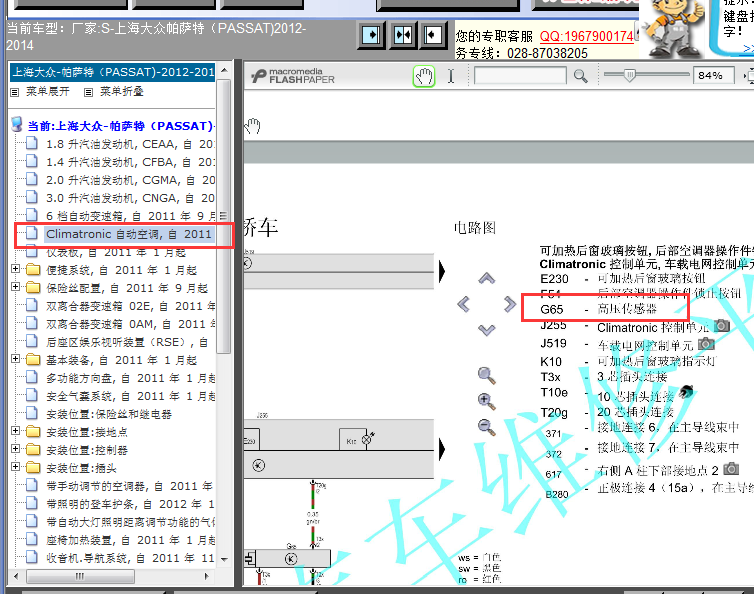Open 多功能方向盘 document
754x594 pixels.
pos(130,379)
